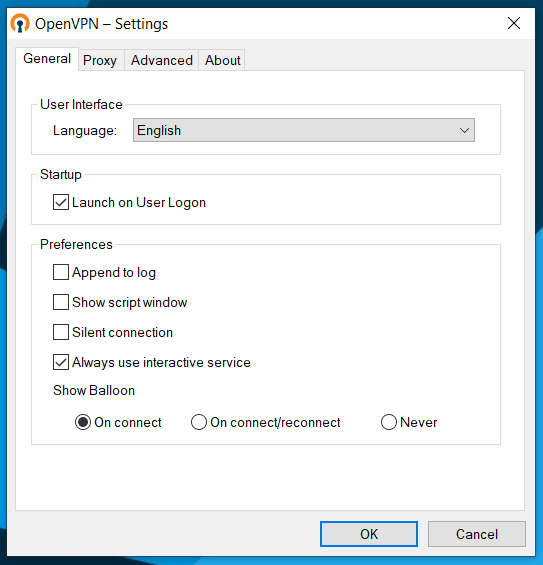Click the Cancel button
The width and height of the screenshot is (543, 565).
click(477, 534)
